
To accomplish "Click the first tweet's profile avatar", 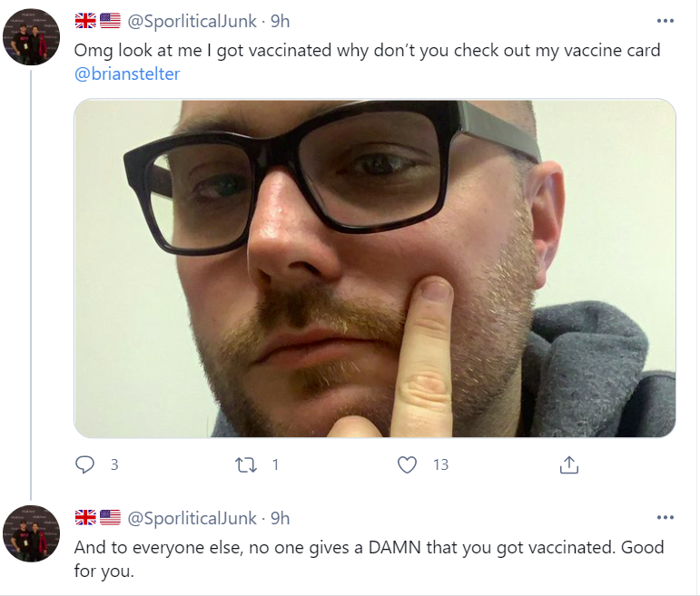I will click(x=31, y=36).
